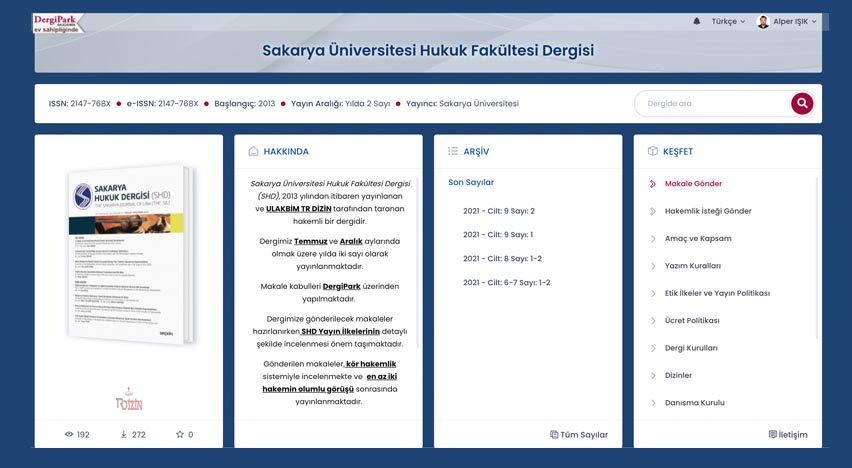The height and width of the screenshot is (468, 852).
Task: Click the TR Dizin index logo
Action: point(128,400)
